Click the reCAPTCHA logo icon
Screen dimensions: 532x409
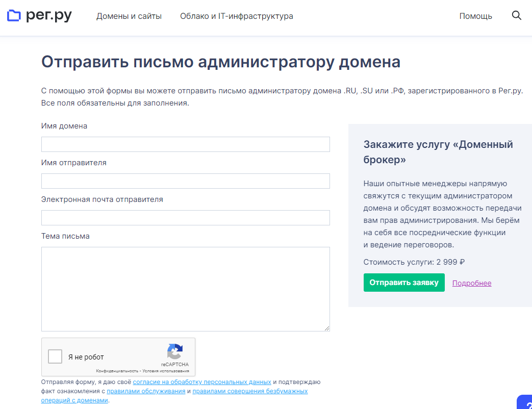tap(175, 351)
